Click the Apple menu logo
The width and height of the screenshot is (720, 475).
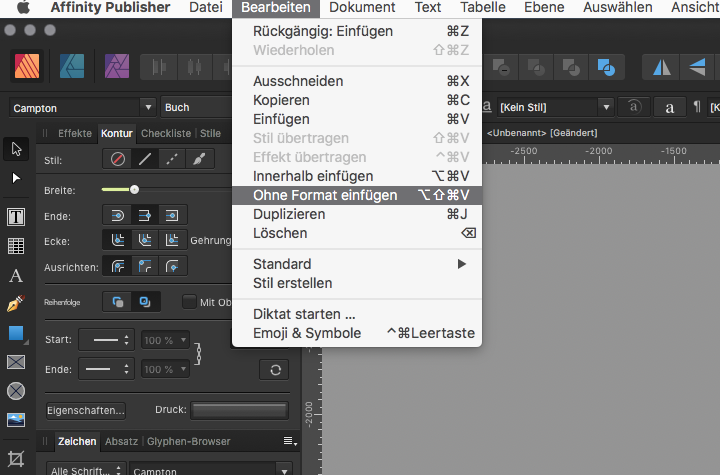(x=23, y=7)
